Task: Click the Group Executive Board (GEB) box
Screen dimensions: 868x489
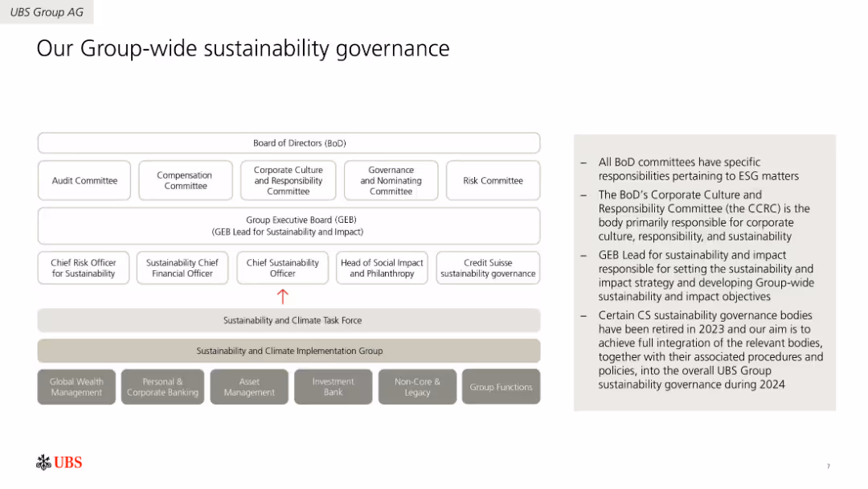Action: click(x=289, y=226)
